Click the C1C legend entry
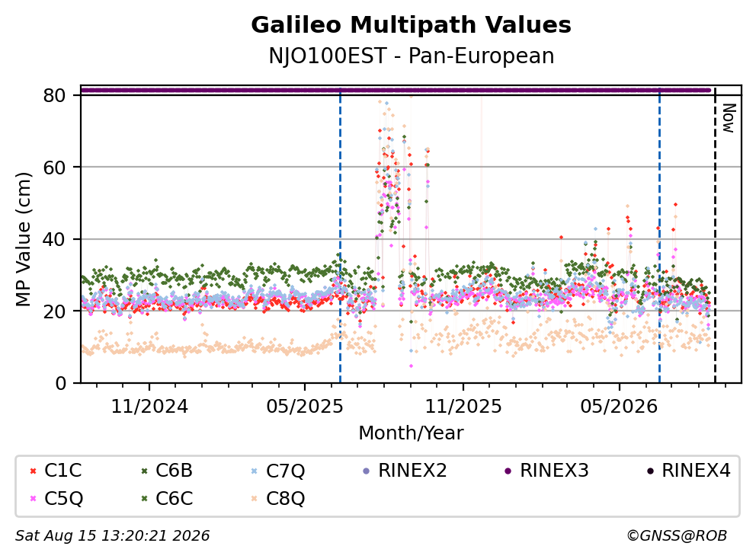The image size is (756, 559). coord(56,471)
